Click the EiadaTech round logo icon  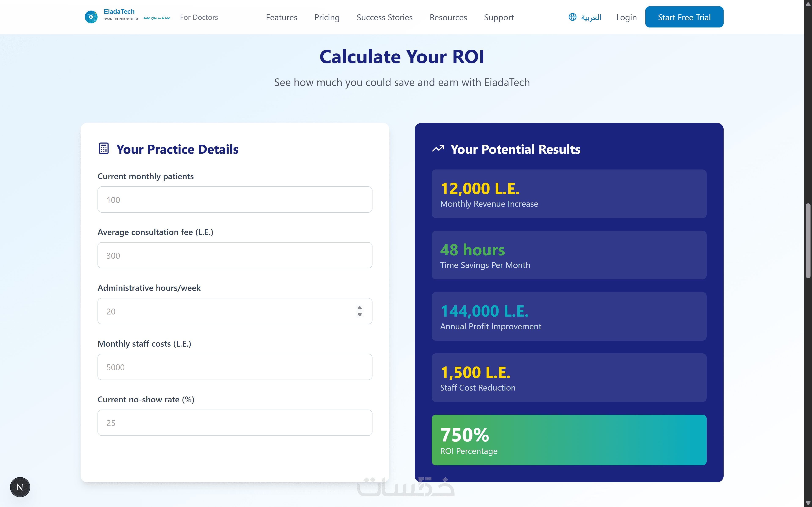[x=91, y=17]
